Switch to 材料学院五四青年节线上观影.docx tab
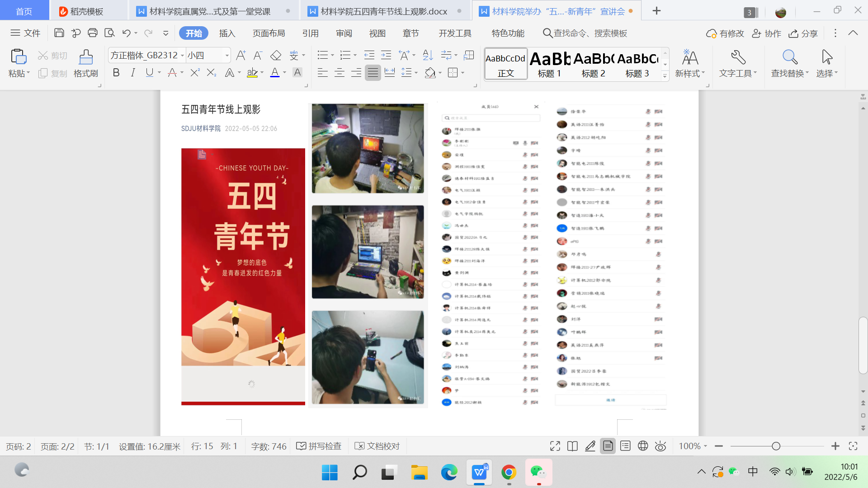 coord(383,11)
